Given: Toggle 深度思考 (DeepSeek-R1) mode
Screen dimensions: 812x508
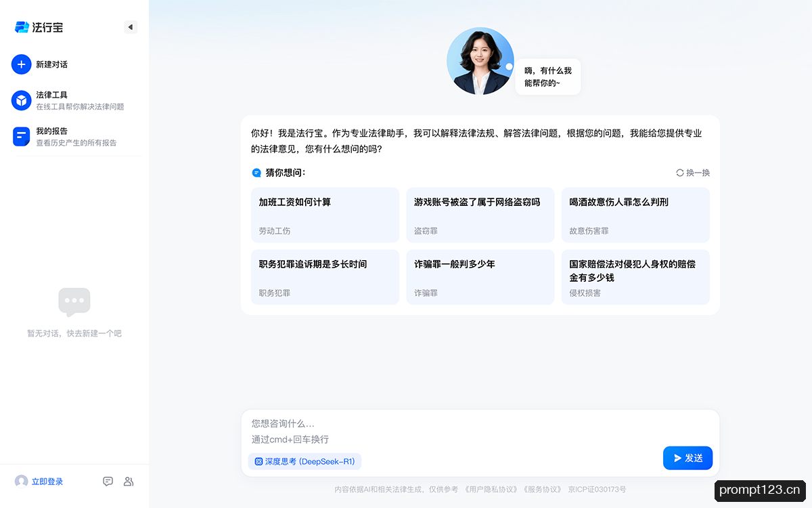Looking at the screenshot, I should 304,461.
